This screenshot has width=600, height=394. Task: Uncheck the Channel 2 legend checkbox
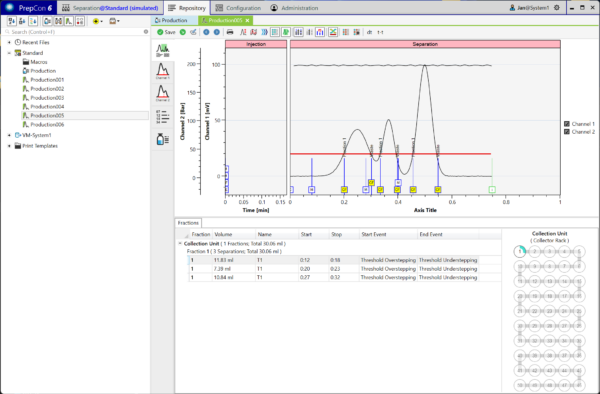point(567,132)
